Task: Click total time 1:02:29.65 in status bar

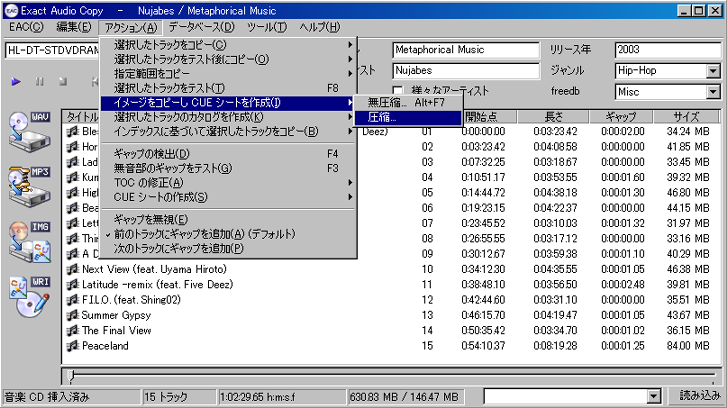Action: click(282, 397)
